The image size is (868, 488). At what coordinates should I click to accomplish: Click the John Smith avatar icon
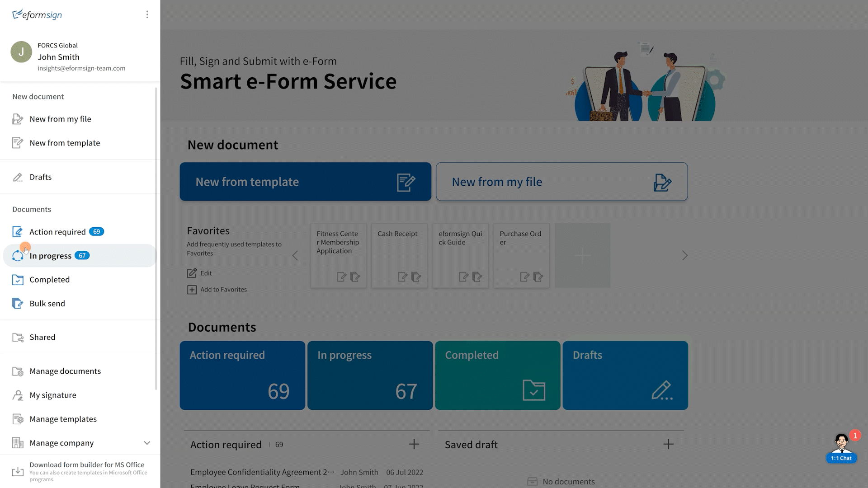[21, 52]
